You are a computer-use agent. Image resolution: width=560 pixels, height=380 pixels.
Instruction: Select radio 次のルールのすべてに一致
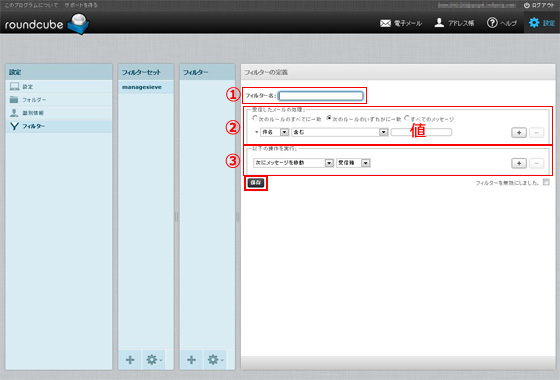click(x=255, y=118)
